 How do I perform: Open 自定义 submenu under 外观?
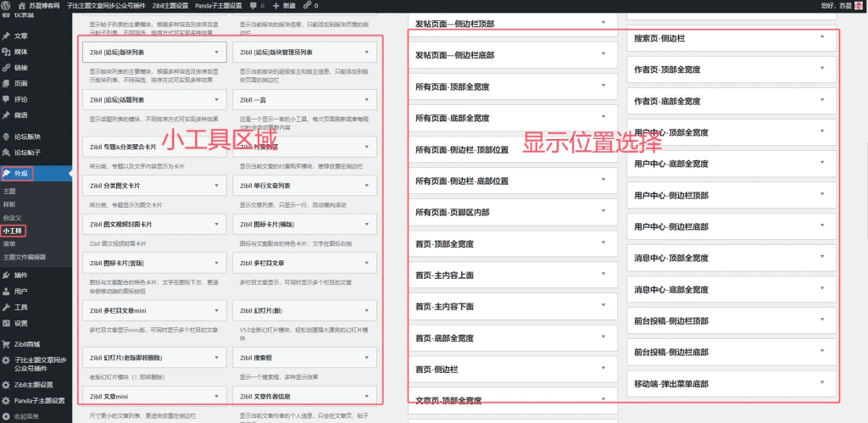(12, 218)
